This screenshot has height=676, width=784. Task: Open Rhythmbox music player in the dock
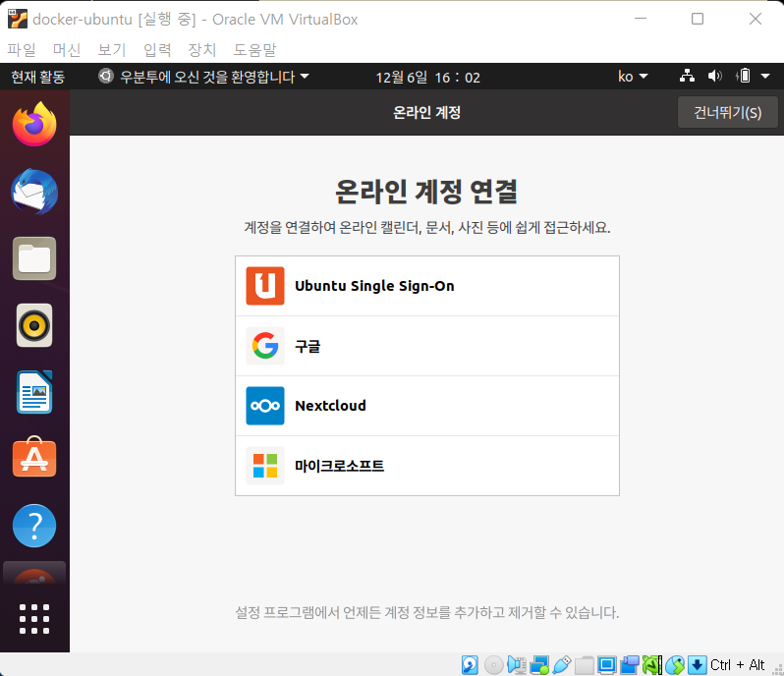click(34, 325)
